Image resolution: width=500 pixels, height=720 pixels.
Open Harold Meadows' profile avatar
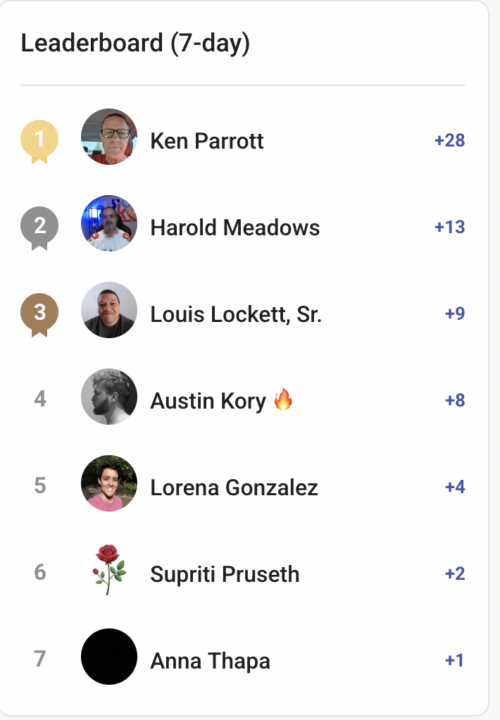tap(109, 223)
